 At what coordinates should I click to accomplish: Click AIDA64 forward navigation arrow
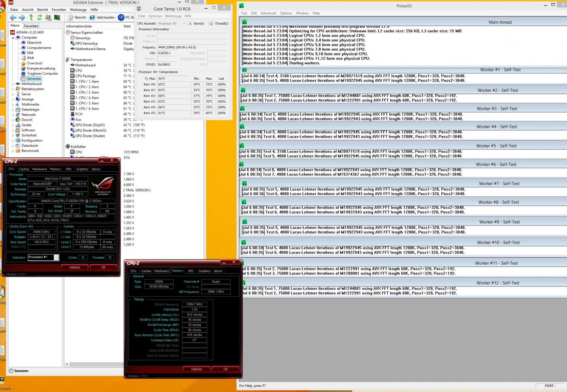[x=22, y=17]
